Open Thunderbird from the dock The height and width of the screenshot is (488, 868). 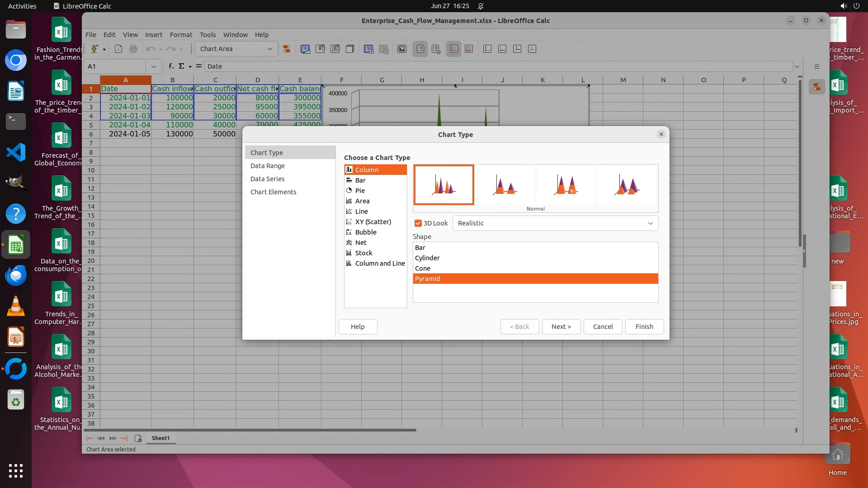(16, 276)
